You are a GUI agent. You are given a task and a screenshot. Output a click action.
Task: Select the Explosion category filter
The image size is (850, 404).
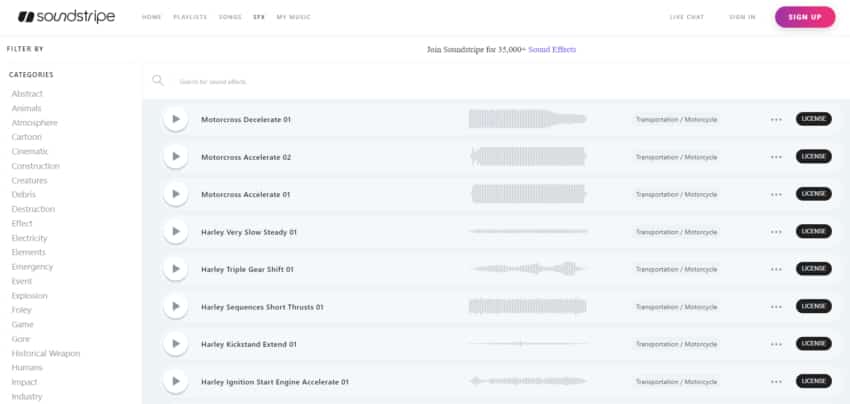(30, 296)
